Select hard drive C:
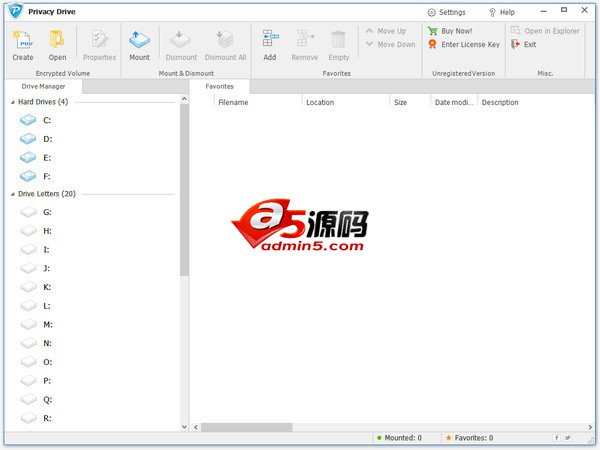Screen dimensions: 600x450 tap(35, 120)
